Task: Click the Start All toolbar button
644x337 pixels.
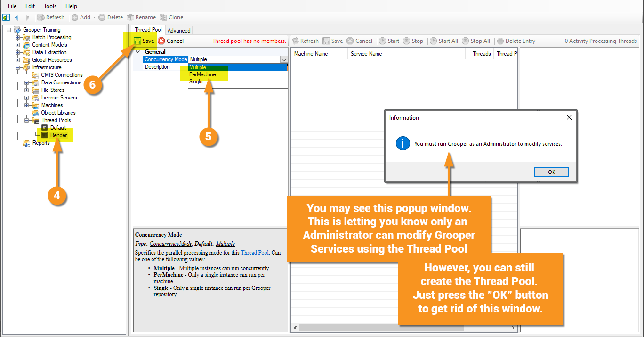Action: tap(444, 41)
